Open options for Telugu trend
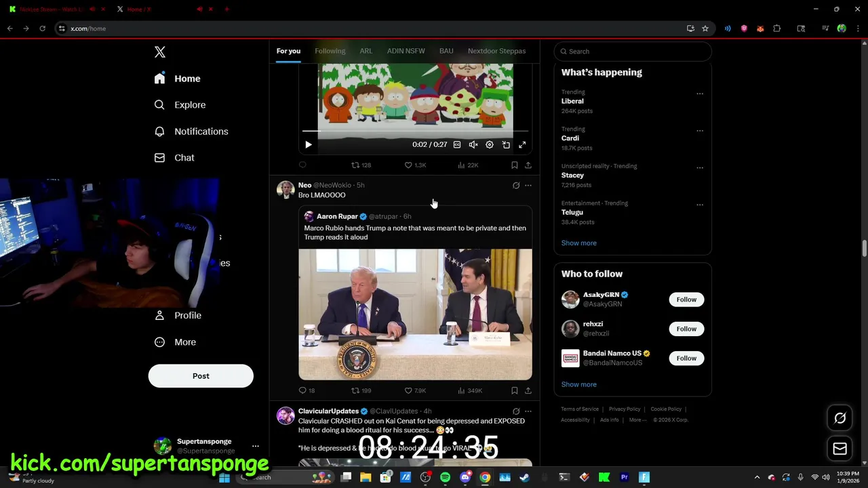This screenshot has height=488, width=868. [700, 205]
